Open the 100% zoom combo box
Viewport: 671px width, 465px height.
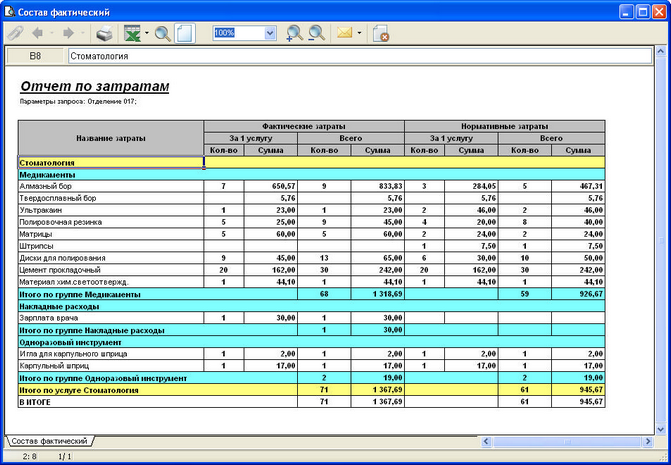tap(244, 33)
